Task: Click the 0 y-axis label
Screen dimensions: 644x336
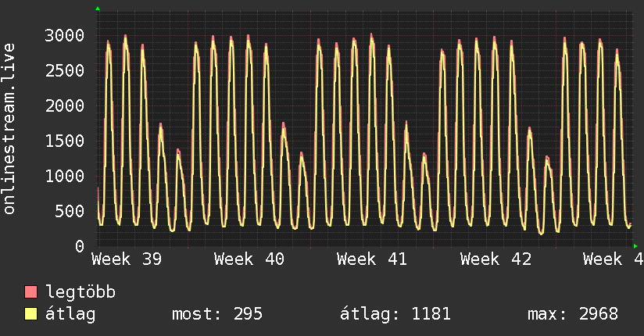Action: click(80, 246)
